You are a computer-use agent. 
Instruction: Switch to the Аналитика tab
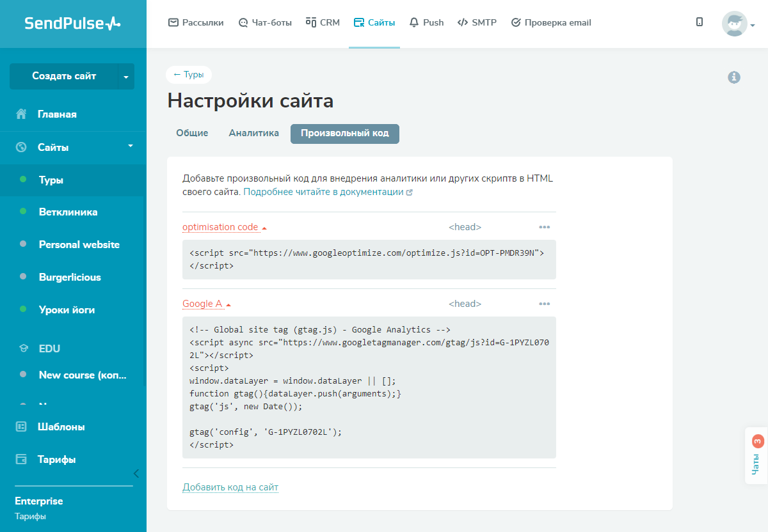pyautogui.click(x=253, y=133)
